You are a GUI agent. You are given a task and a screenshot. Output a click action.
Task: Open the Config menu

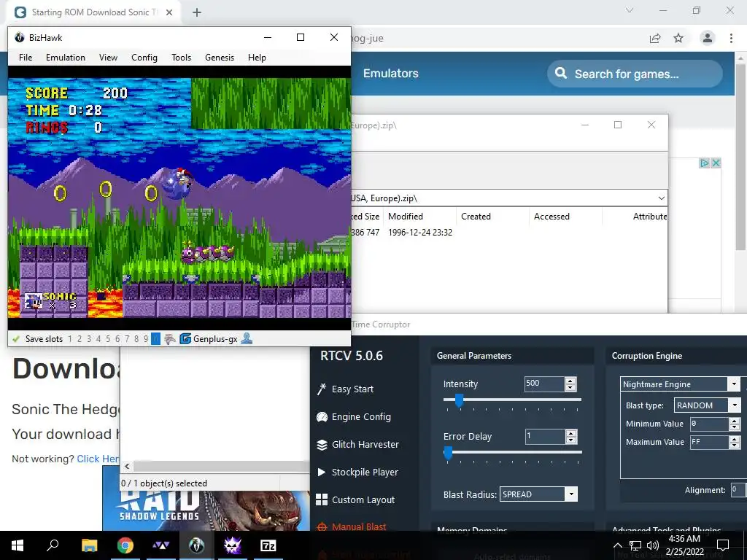[x=144, y=58]
